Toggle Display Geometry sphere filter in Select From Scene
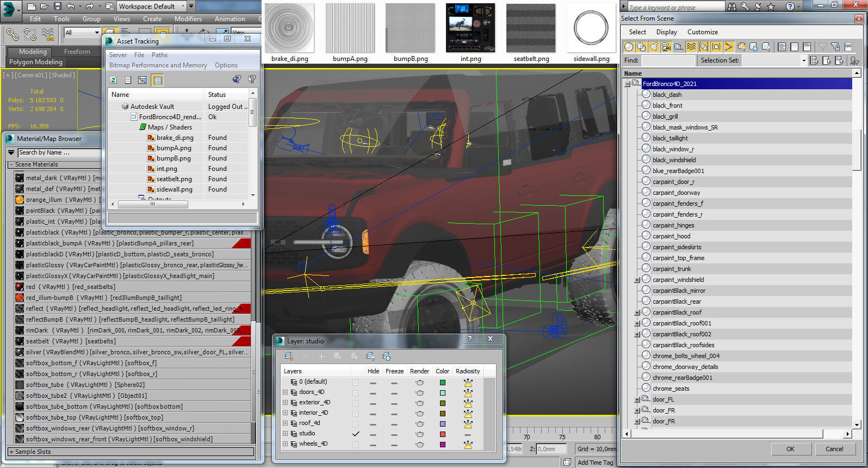 point(629,47)
